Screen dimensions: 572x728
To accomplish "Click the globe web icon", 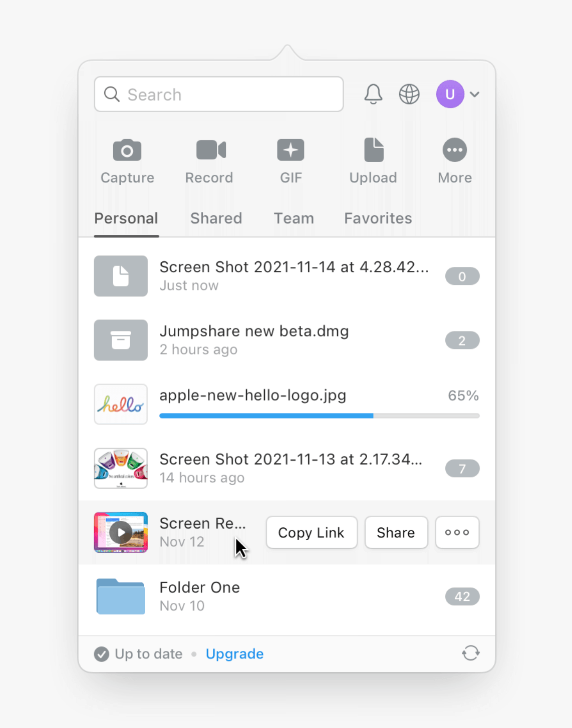I will pos(409,94).
